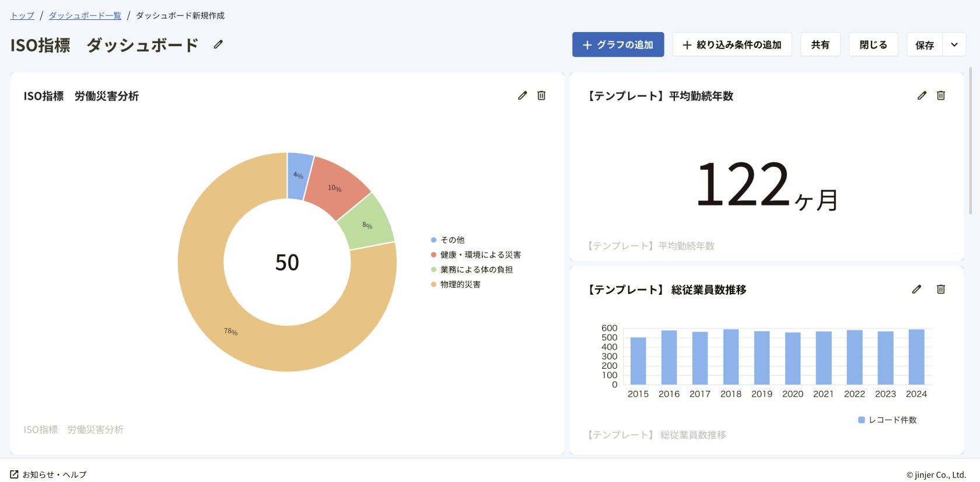The image size is (980, 482).
Task: Edit the 労働災害分析 chart pencil icon
Action: (x=522, y=95)
